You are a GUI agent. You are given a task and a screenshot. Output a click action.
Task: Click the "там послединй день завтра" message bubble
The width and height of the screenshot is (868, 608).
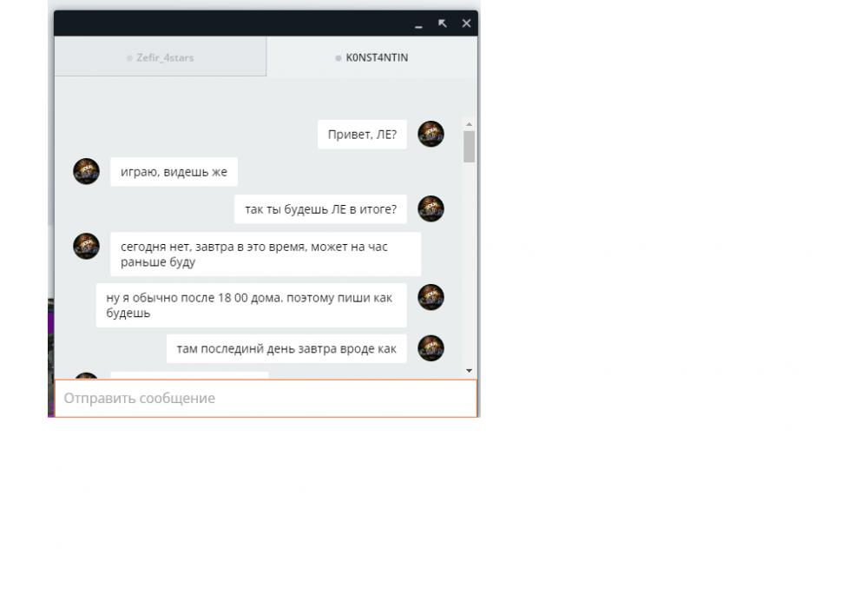point(286,349)
